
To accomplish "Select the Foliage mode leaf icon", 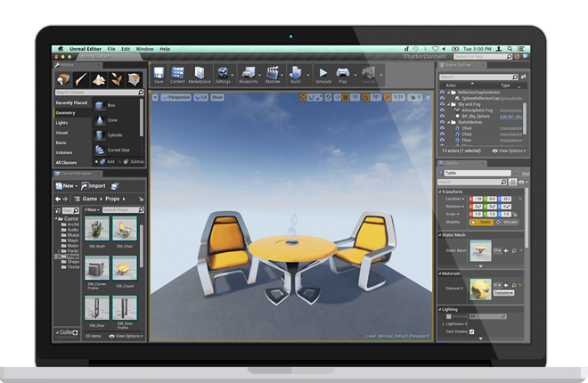I will click(x=117, y=79).
